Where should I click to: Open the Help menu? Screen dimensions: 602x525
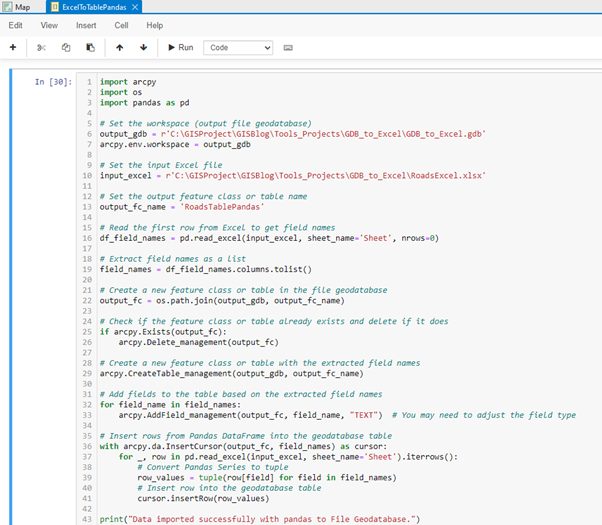[155, 25]
